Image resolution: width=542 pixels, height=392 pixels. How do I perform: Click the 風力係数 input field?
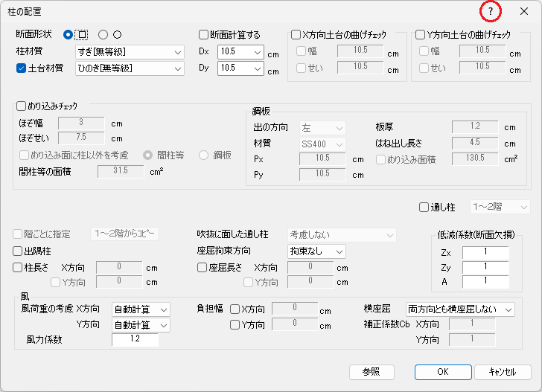click(135, 340)
